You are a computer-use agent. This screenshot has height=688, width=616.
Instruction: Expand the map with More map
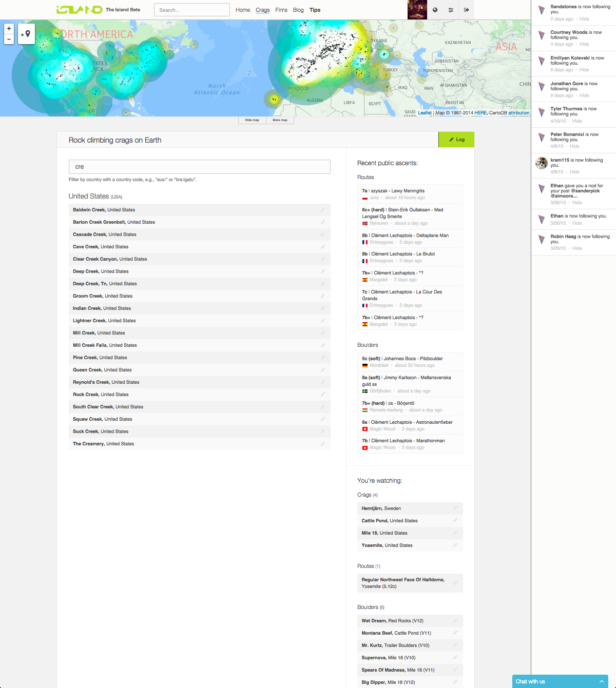(280, 120)
